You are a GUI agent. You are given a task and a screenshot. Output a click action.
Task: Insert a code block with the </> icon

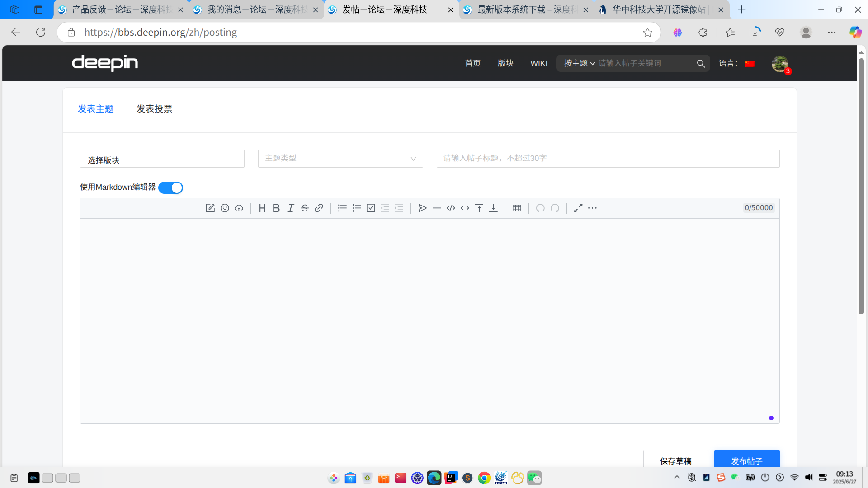tap(451, 208)
